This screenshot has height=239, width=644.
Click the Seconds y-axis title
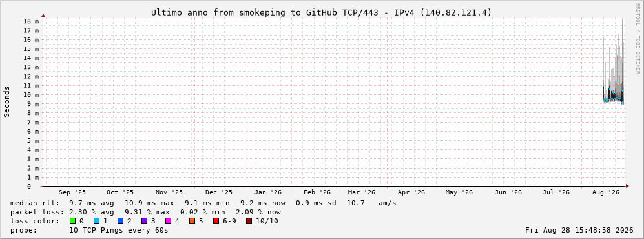7,102
